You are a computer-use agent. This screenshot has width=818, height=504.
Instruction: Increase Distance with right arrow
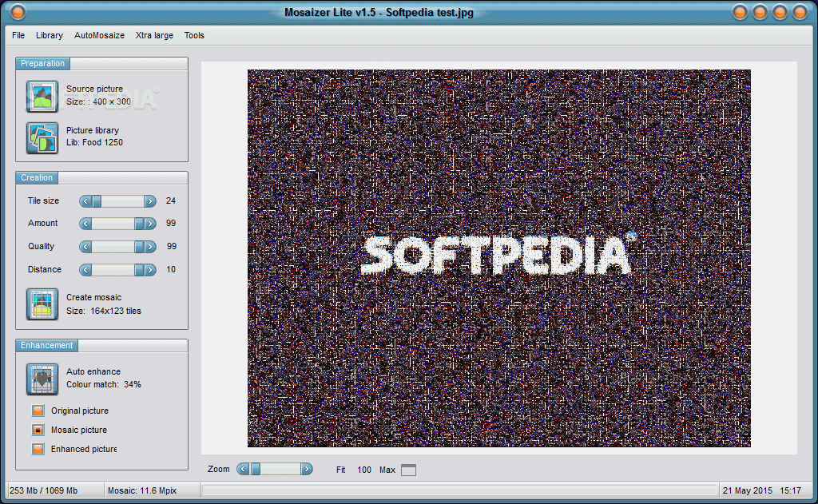(x=150, y=269)
